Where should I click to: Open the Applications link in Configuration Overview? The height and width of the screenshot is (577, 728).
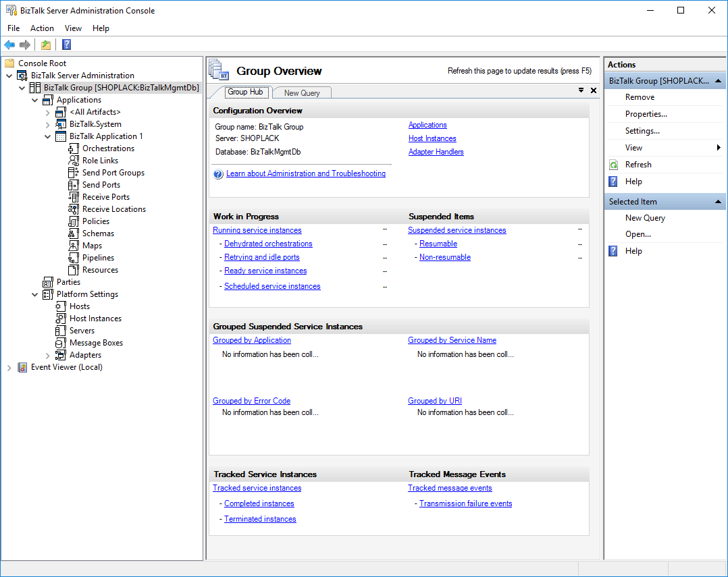tap(427, 125)
